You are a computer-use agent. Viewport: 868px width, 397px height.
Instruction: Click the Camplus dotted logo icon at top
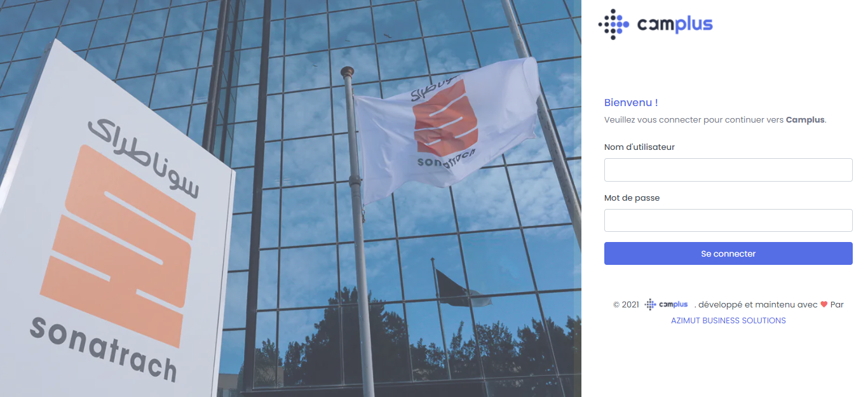(x=614, y=24)
